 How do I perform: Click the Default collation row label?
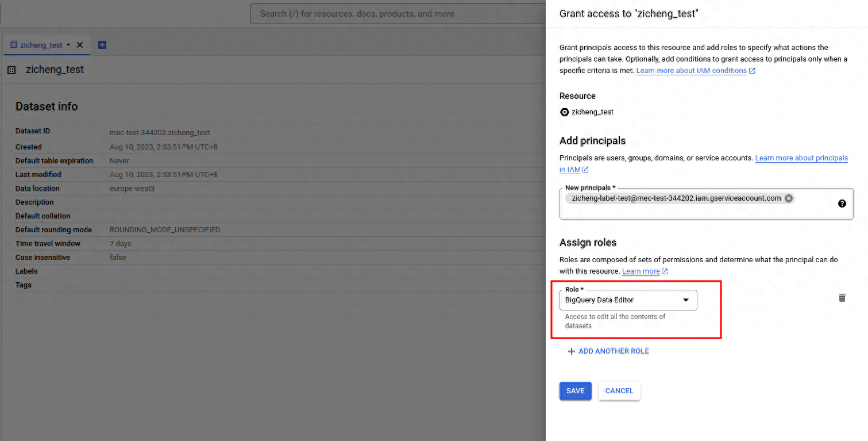43,216
